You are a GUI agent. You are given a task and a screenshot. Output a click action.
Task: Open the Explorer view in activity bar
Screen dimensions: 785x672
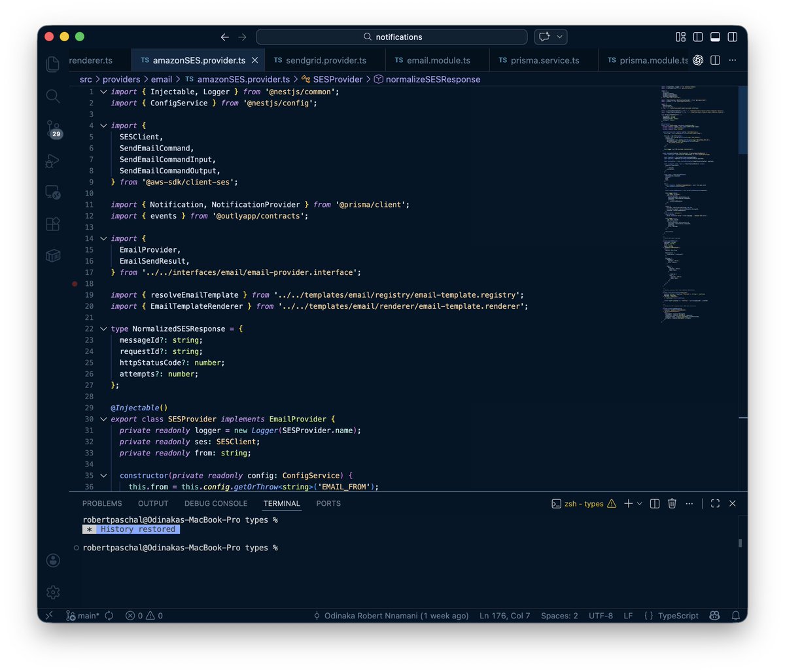click(x=53, y=63)
